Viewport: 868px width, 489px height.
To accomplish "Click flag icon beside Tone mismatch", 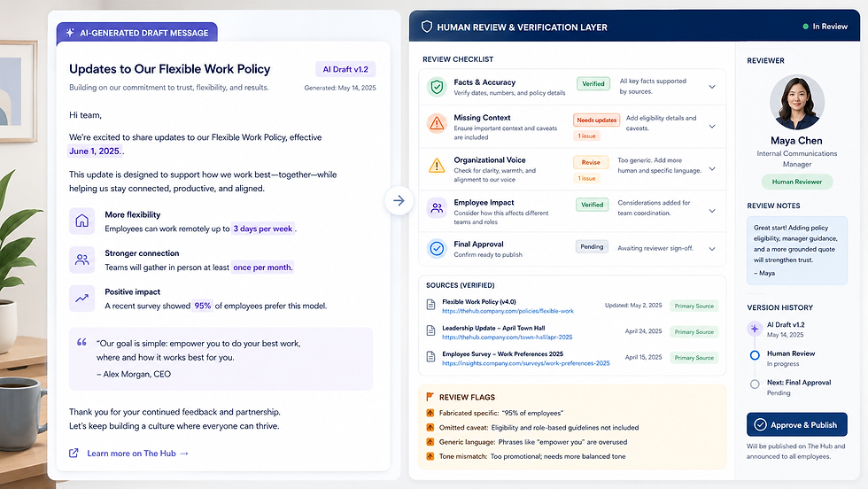I will click(430, 455).
